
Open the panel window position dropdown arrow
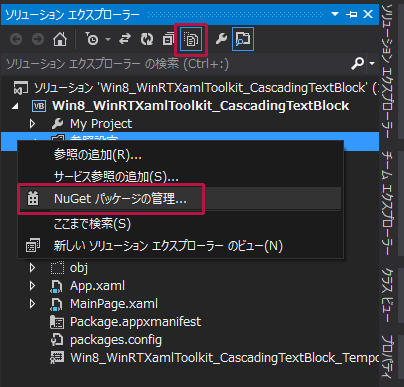[x=335, y=14]
